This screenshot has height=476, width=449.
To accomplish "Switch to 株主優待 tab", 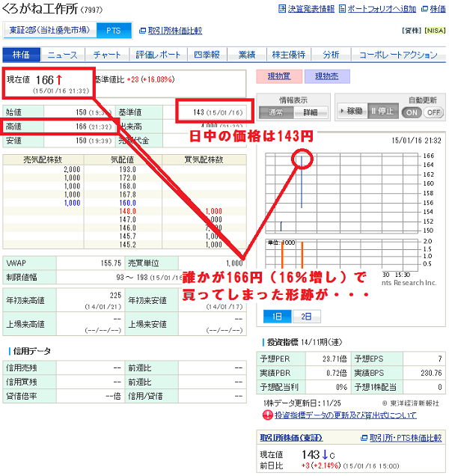I will (x=289, y=55).
